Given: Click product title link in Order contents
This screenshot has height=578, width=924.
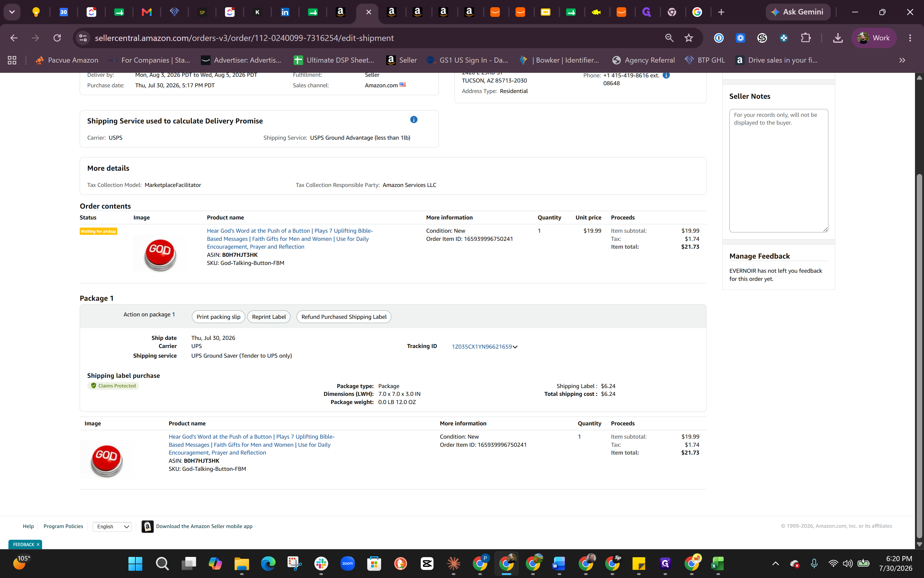Looking at the screenshot, I should 290,238.
